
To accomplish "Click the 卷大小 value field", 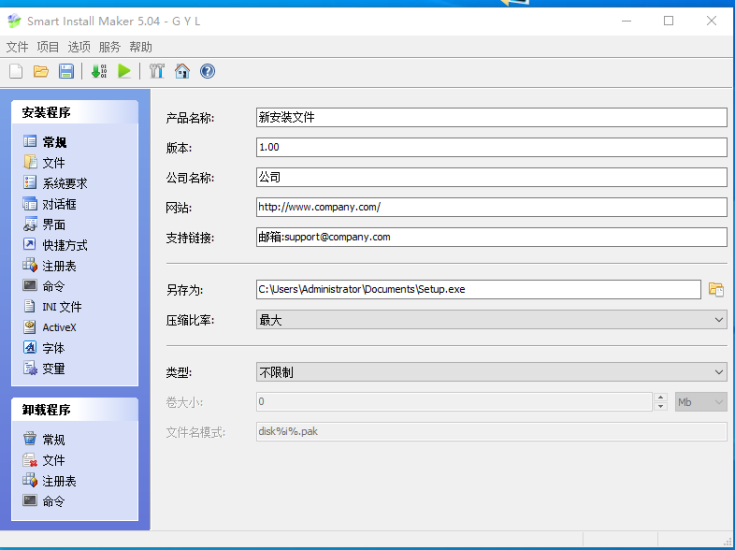I will (x=454, y=402).
